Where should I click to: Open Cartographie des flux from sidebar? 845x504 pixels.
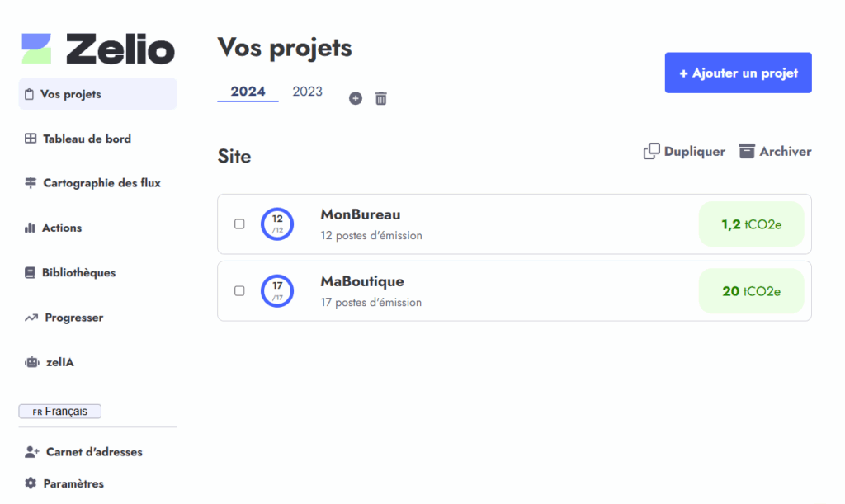point(31,183)
